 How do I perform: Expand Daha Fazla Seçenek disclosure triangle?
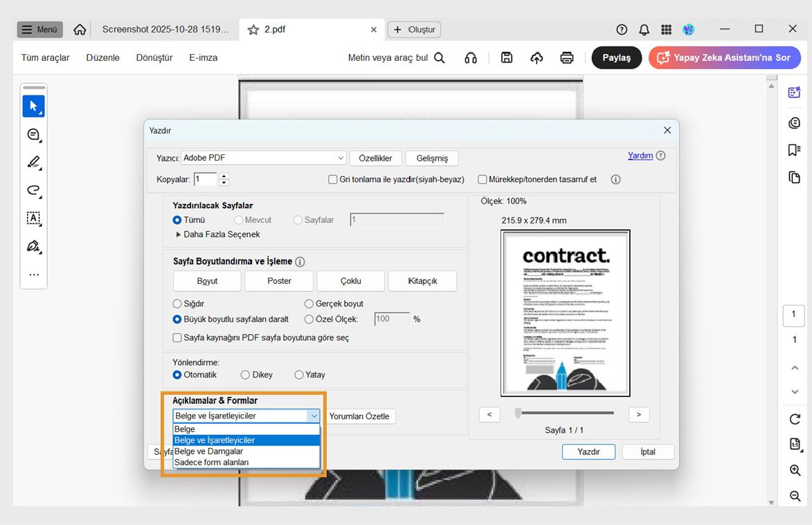click(x=178, y=234)
